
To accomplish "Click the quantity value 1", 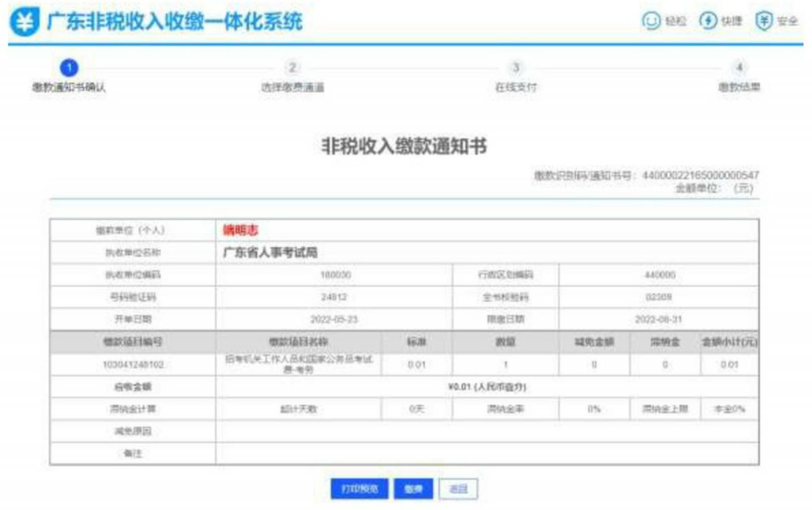I will 505,364.
